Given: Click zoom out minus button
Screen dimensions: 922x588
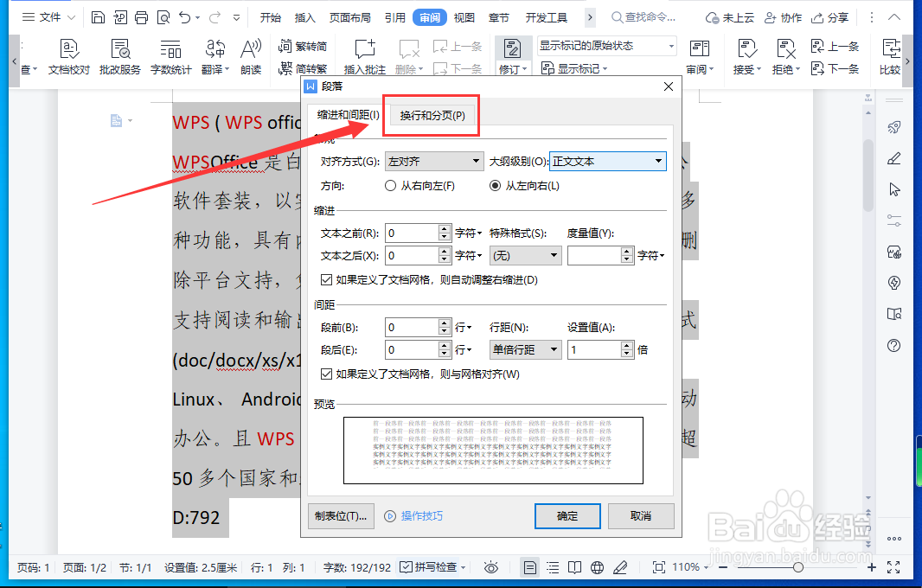Looking at the screenshot, I should [723, 567].
